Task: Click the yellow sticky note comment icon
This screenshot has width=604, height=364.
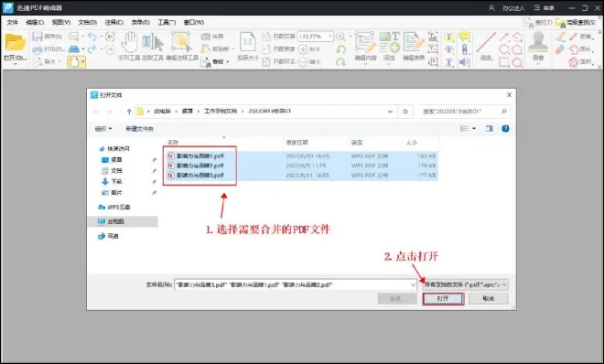Action: tap(465, 37)
